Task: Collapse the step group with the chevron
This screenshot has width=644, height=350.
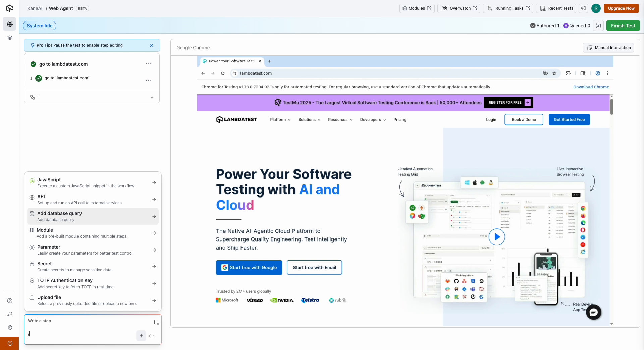Action: click(152, 97)
